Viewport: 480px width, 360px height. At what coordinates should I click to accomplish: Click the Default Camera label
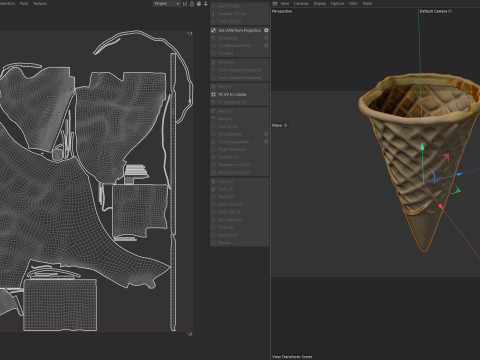pyautogui.click(x=433, y=11)
